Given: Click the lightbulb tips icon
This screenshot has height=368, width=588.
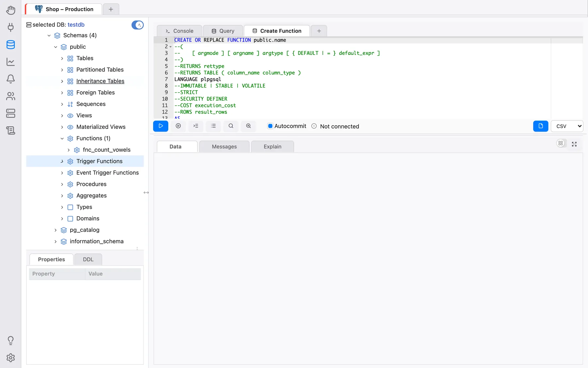Looking at the screenshot, I should (x=10, y=341).
